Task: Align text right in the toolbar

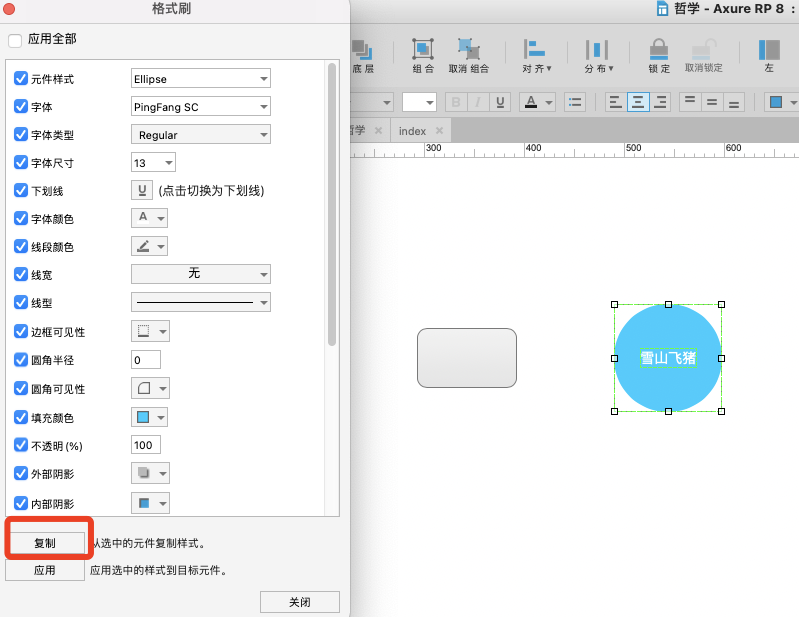Action: click(660, 102)
